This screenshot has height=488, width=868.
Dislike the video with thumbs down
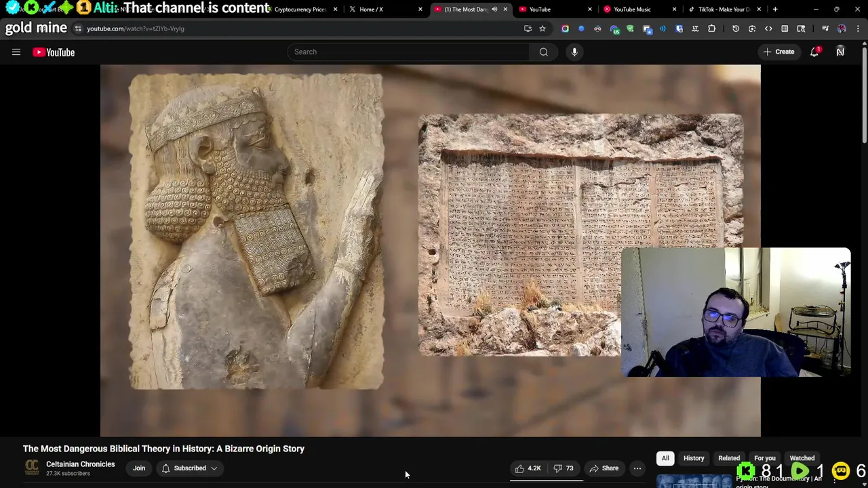click(564, 468)
